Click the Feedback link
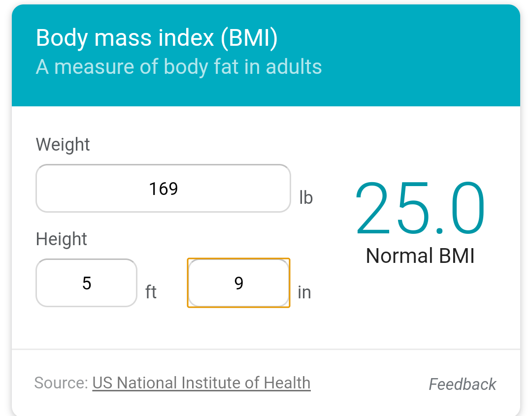The height and width of the screenshot is (416, 532). point(462,384)
